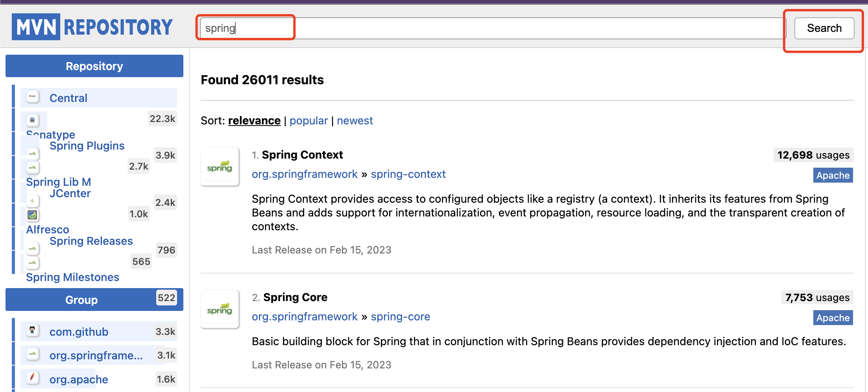This screenshot has width=868, height=392.
Task: Filter by org.springframe... group
Action: [x=96, y=355]
